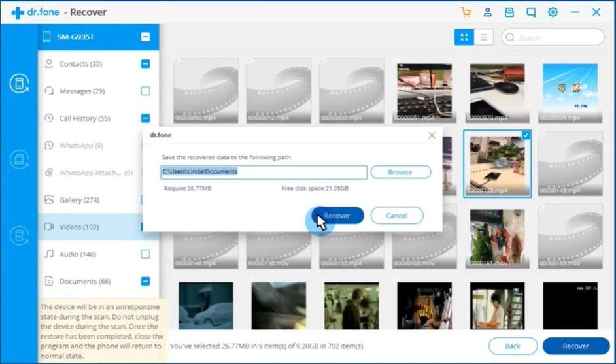This screenshot has height=364, width=616.
Task: Select the 00000143.mp4 thumbnail
Action: pyautogui.click(x=570, y=164)
